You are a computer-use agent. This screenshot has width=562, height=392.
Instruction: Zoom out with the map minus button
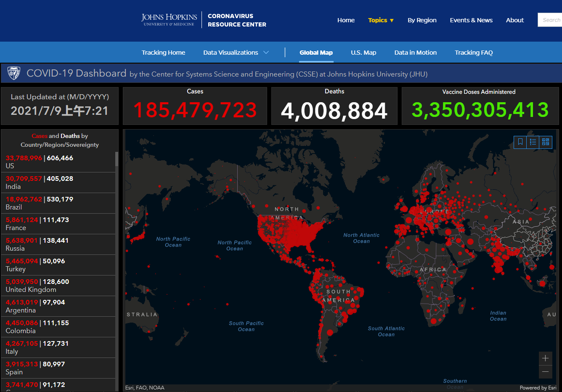(545, 371)
